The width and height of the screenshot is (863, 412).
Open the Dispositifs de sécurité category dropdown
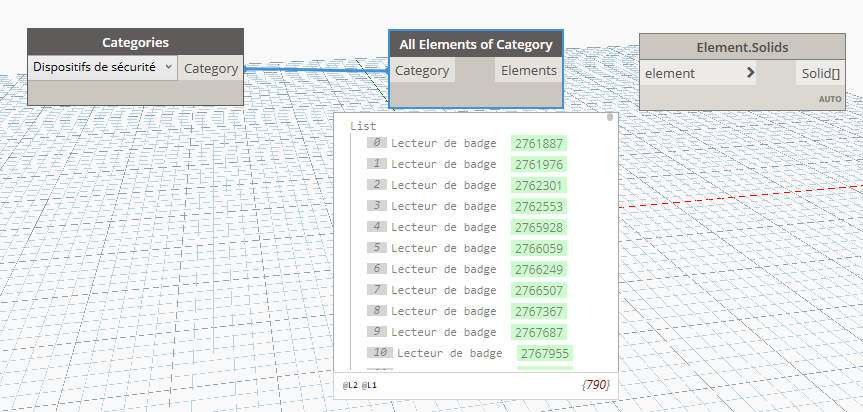103,68
